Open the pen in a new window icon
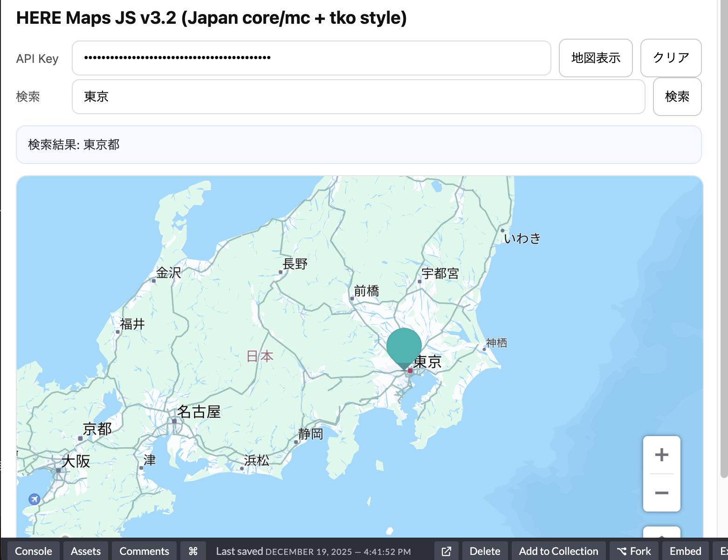 446,551
